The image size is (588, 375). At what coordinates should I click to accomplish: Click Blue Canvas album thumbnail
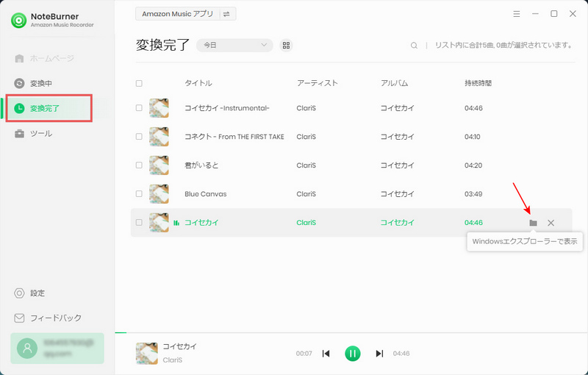point(159,194)
